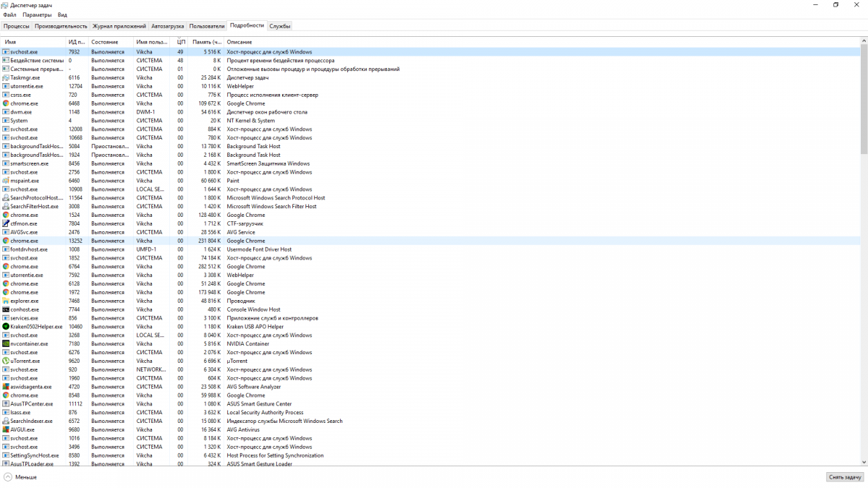
Task: Click the conhost.exe console icon
Action: point(6,309)
